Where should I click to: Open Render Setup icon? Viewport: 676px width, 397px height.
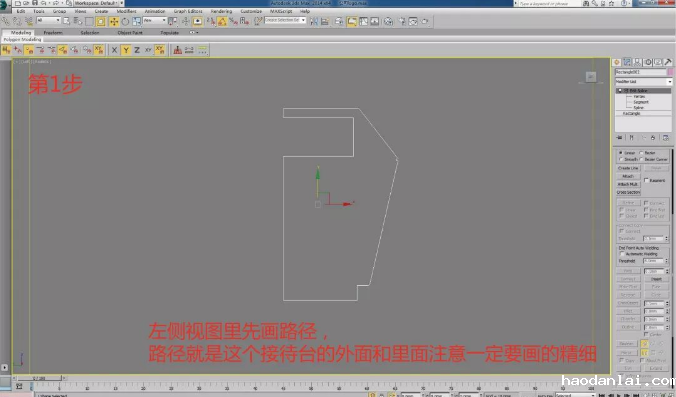pos(401,21)
